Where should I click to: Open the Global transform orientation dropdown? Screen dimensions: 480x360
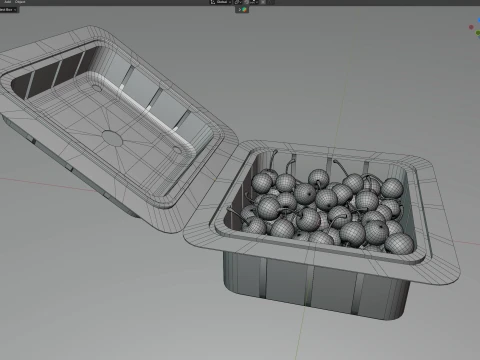coord(220,2)
